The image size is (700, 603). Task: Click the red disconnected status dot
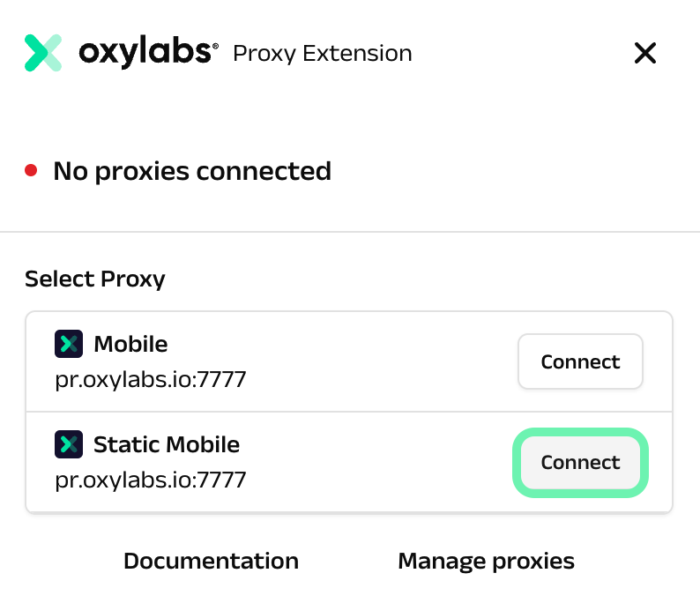[x=31, y=170]
